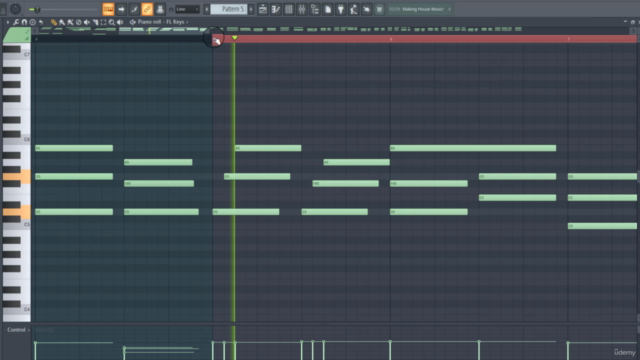Click the one-click audio recording icon
640x360 pixels.
[367, 9]
